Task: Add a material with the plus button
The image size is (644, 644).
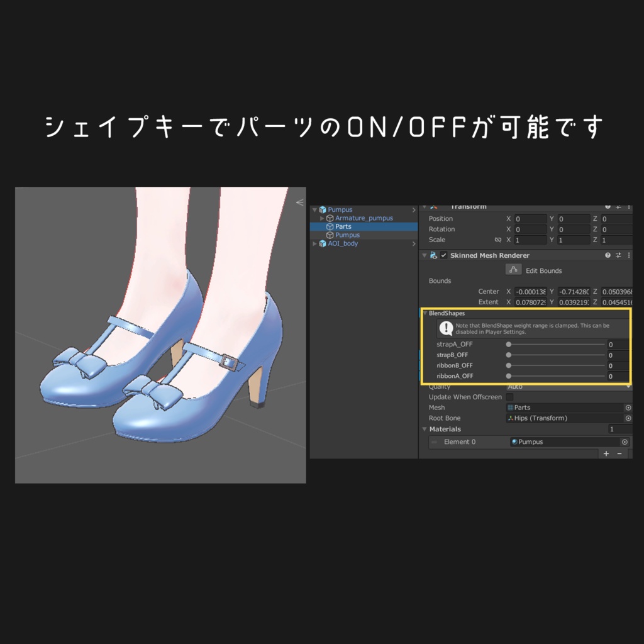Action: pos(606,453)
